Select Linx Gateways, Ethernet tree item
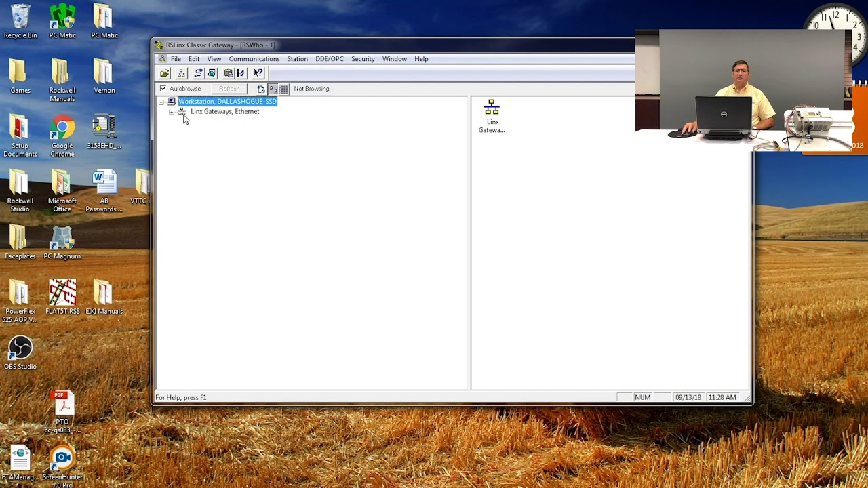The width and height of the screenshot is (868, 488). click(224, 111)
